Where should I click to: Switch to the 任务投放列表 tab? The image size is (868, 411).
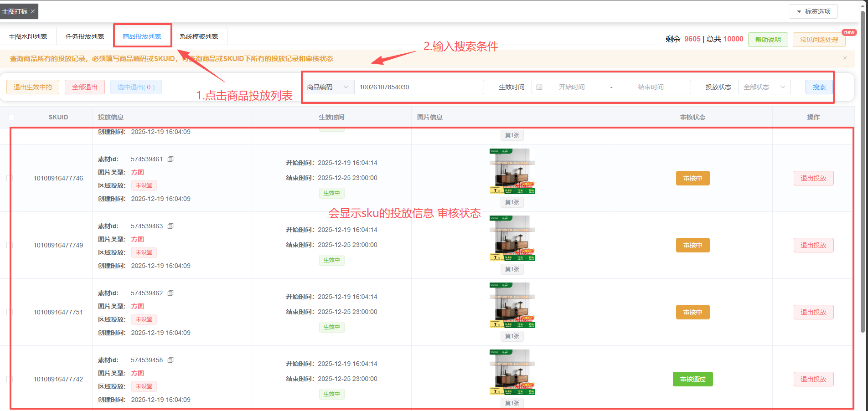(85, 36)
